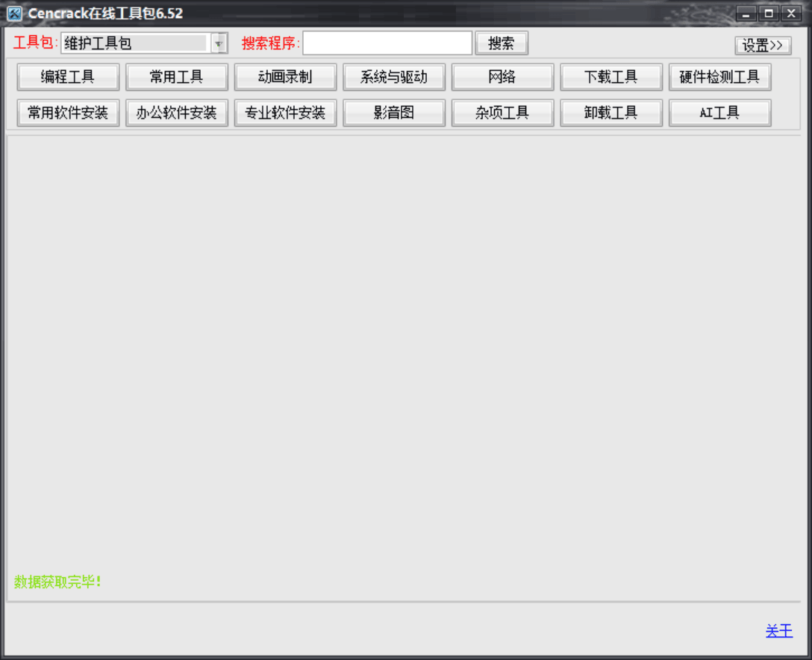Screen dimensions: 812x660
Task: Open the 常用软件安装 section
Action: (x=68, y=113)
